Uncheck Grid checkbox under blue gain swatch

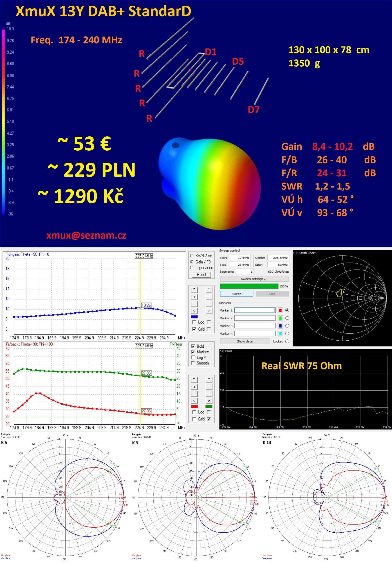coord(194,329)
